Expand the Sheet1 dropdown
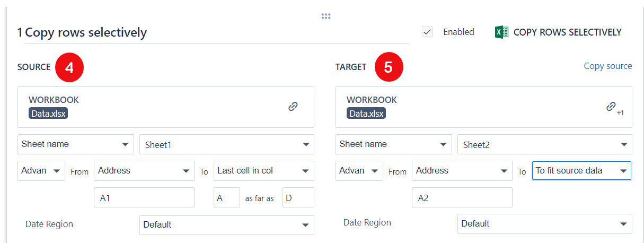 click(226, 145)
